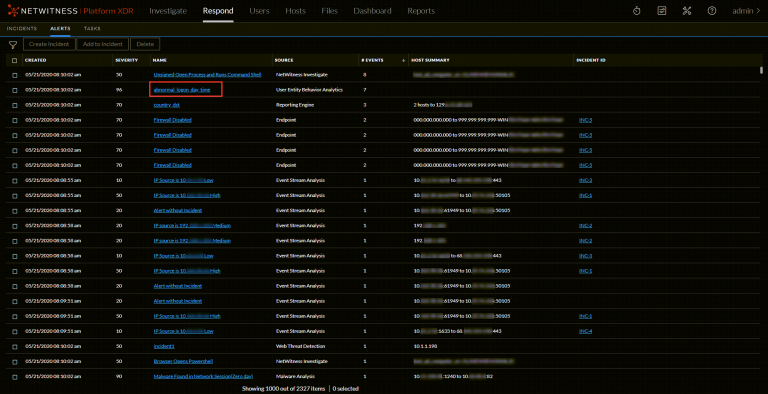768x394 pixels.
Task: Open the alerts filter funnel icon
Action: (x=13, y=45)
